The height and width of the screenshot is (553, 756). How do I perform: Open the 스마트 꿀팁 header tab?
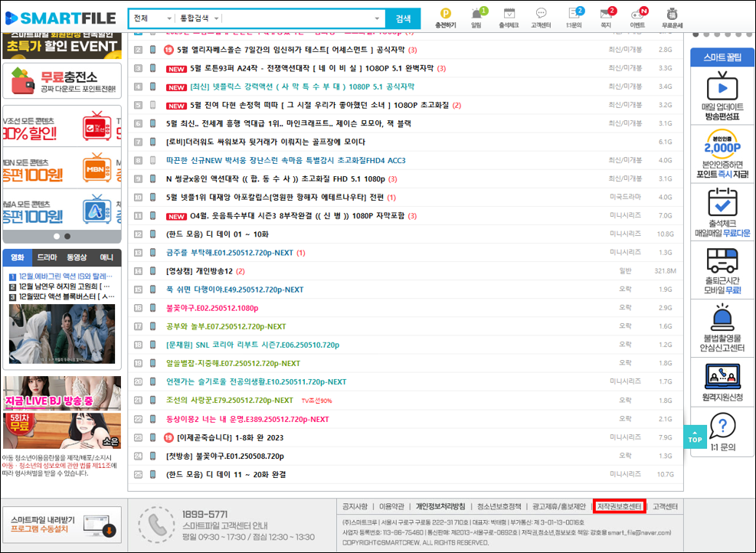coord(722,57)
